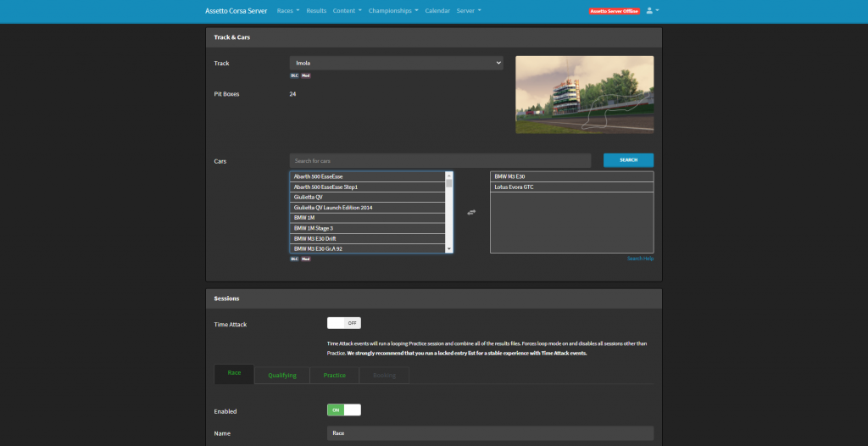Select BMW 1M Stage 3 car
The image size is (868, 446).
pos(368,228)
